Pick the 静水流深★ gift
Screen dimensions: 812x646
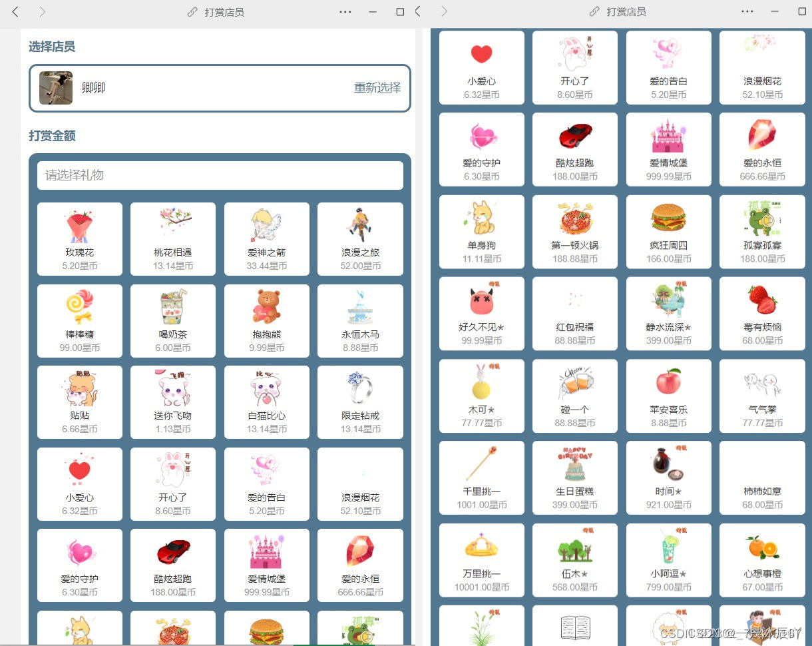tap(669, 314)
